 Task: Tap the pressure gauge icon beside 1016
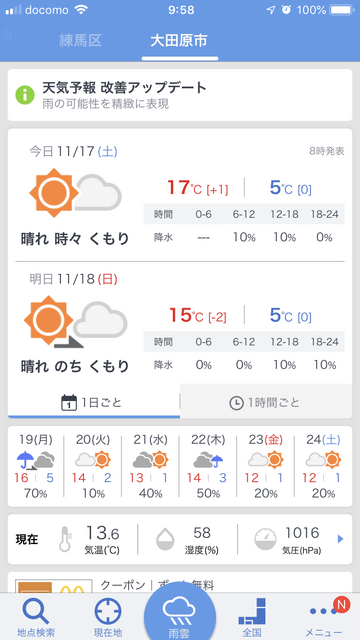pos(265,539)
